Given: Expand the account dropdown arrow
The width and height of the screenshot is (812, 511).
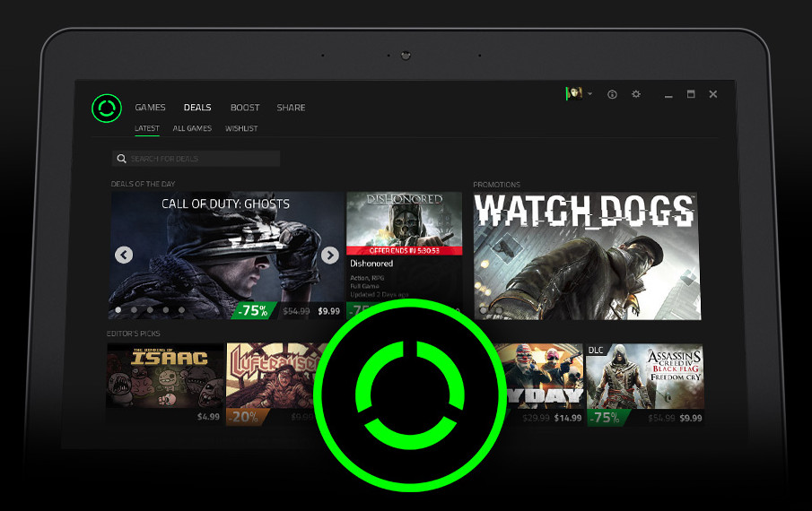Looking at the screenshot, I should point(589,94).
